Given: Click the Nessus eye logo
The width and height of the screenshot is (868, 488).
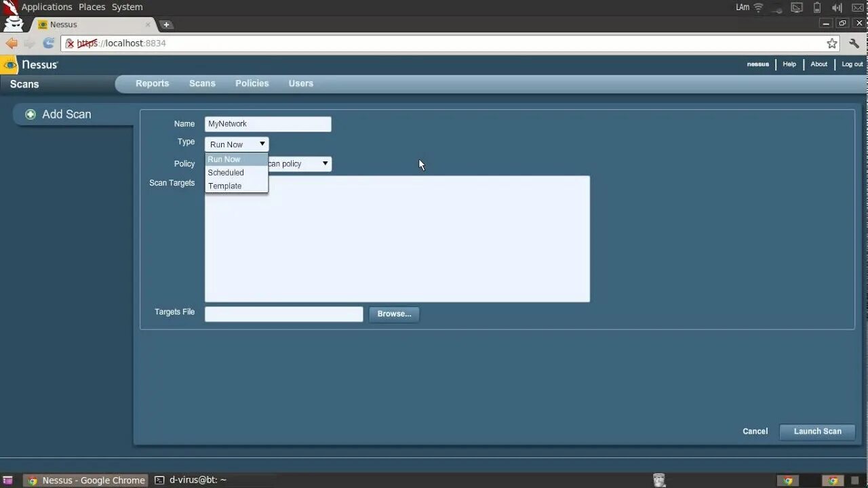Looking at the screenshot, I should 10,65.
